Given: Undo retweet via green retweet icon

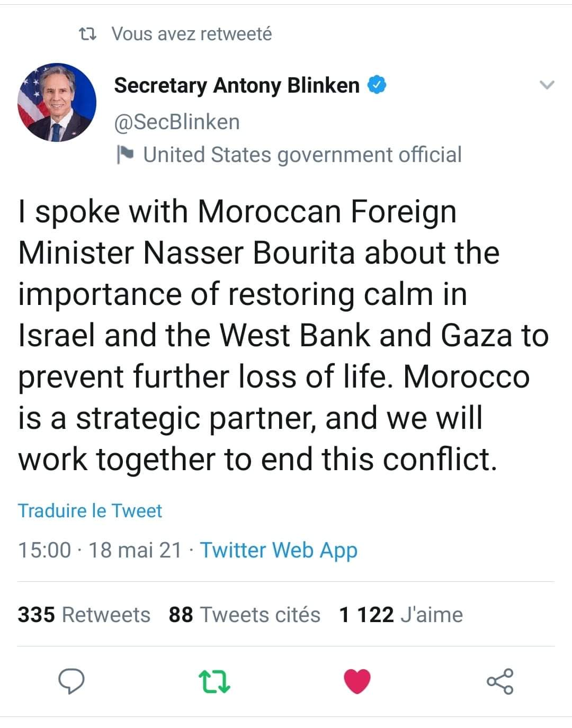Looking at the screenshot, I should tap(214, 682).
